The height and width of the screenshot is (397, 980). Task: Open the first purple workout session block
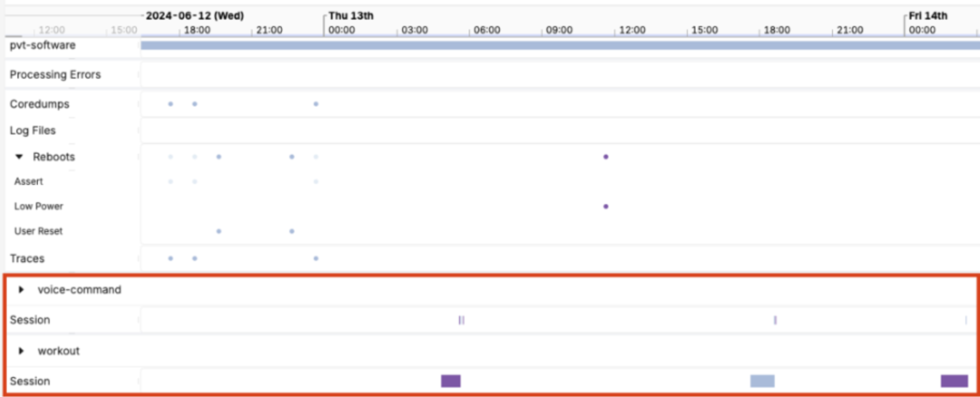pyautogui.click(x=450, y=381)
